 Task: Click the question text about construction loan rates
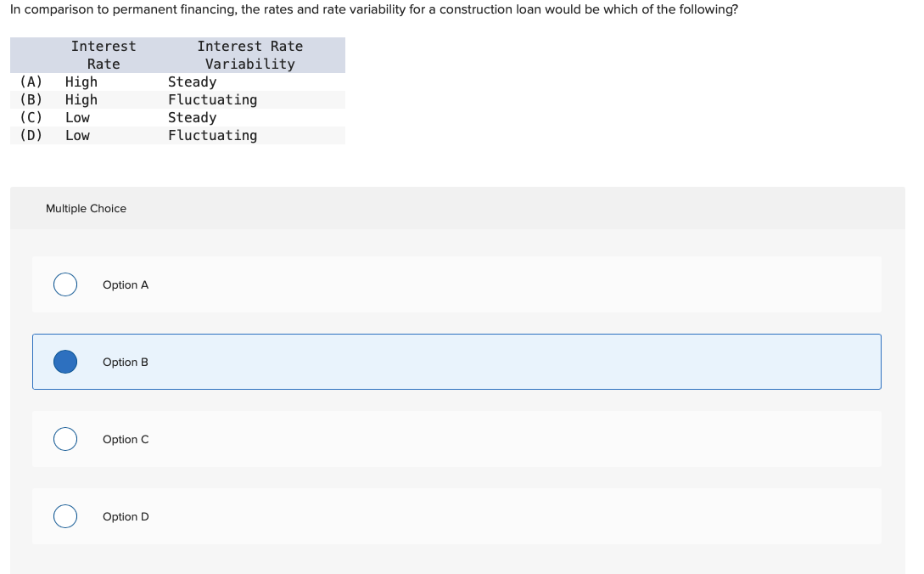pos(373,9)
